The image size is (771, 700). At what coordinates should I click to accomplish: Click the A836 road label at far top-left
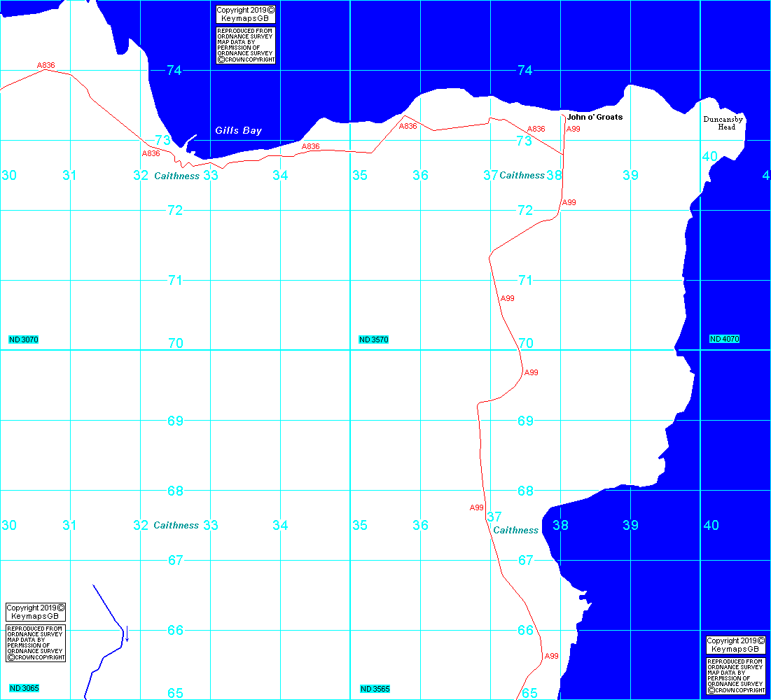[46, 65]
